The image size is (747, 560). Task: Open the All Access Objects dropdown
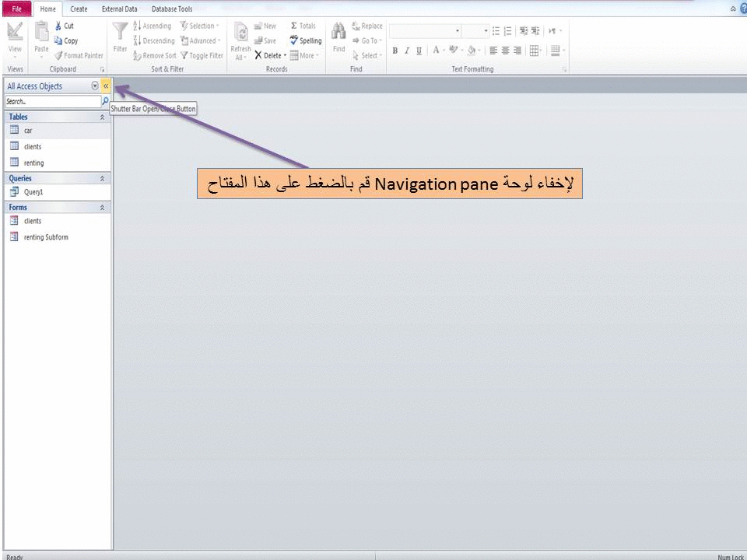coord(94,86)
